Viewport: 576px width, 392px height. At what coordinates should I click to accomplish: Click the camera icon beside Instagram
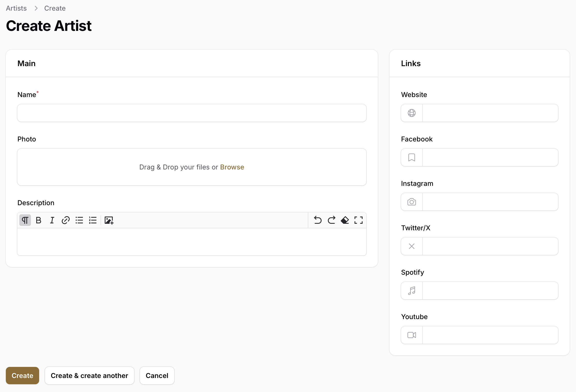(x=412, y=202)
